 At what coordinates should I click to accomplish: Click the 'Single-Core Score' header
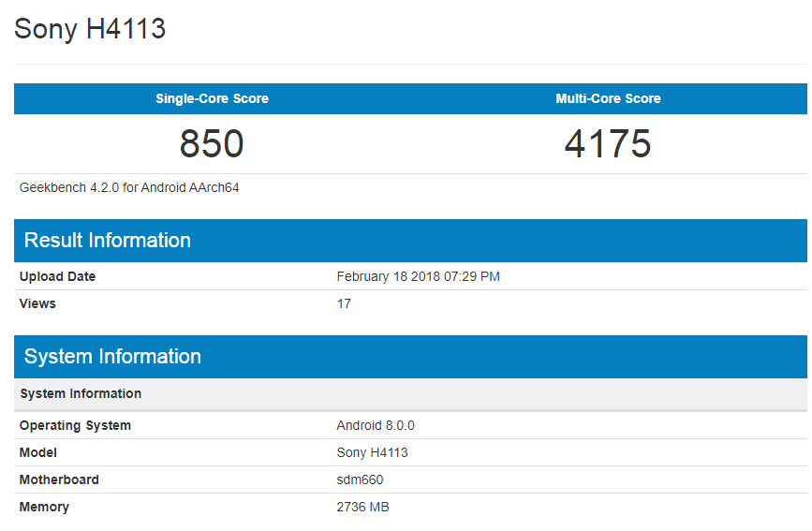point(212,98)
